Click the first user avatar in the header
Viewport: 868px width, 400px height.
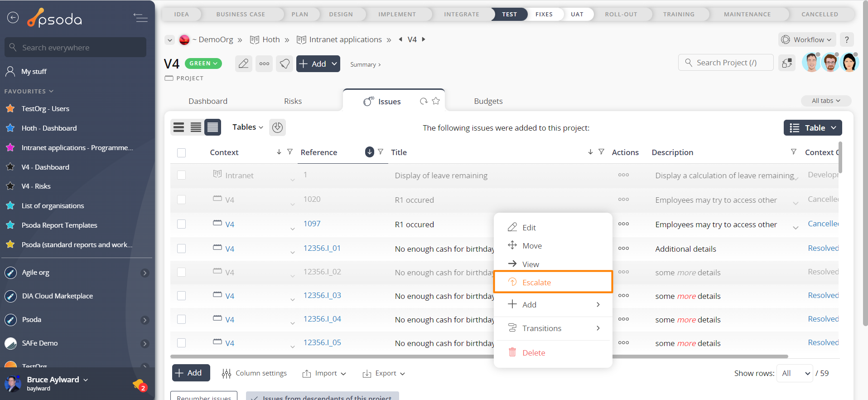(x=811, y=62)
